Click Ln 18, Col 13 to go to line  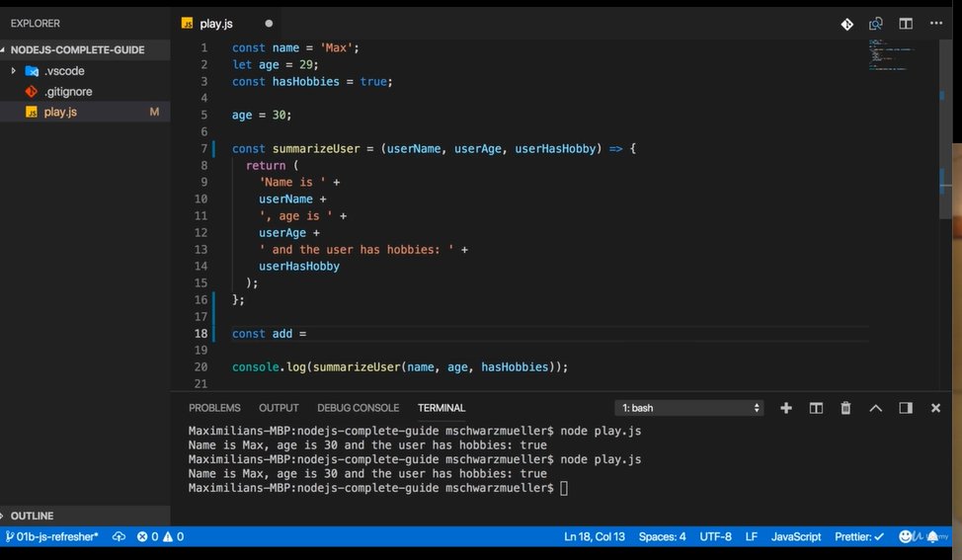pyautogui.click(x=594, y=536)
